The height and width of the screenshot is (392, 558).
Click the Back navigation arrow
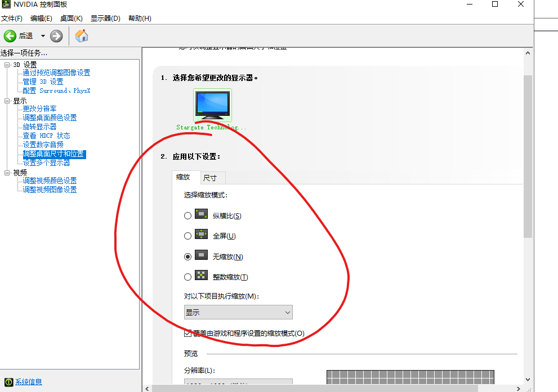coord(11,35)
